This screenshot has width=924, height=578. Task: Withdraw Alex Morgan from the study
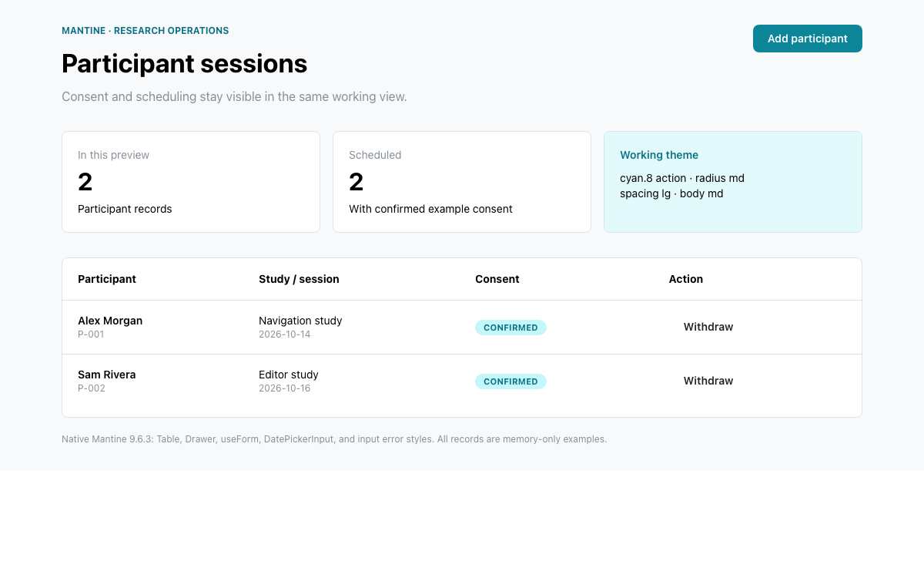[708, 327]
